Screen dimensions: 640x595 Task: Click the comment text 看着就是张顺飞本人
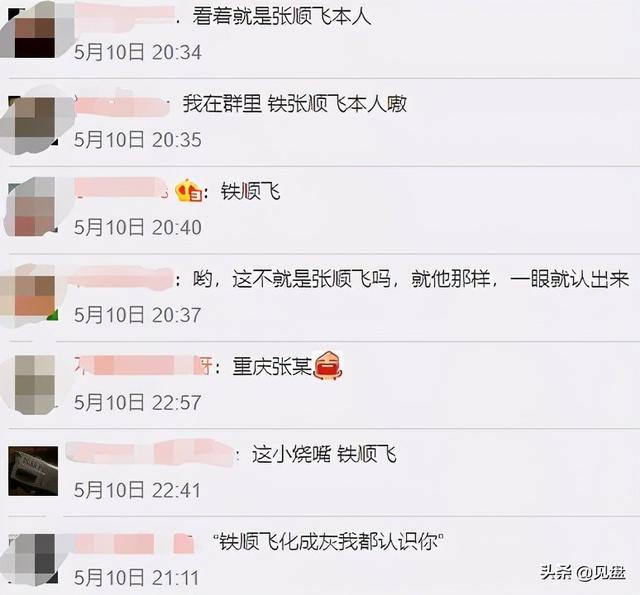[282, 17]
